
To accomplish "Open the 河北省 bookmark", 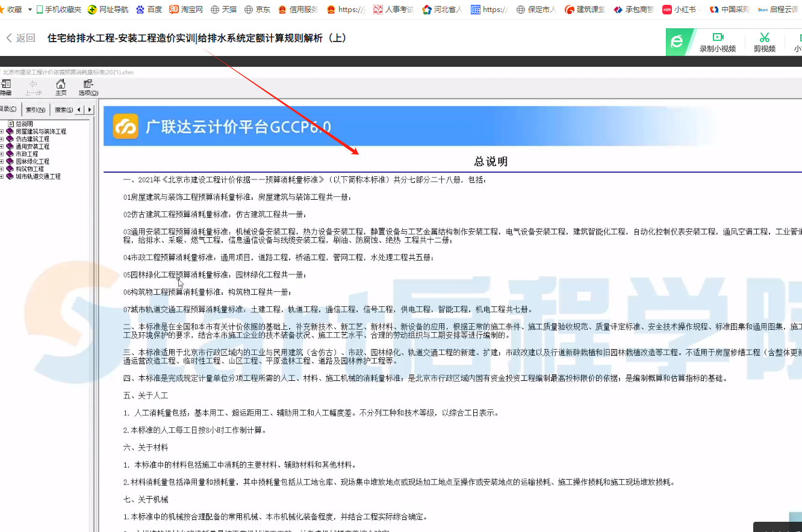I will coord(442,10).
